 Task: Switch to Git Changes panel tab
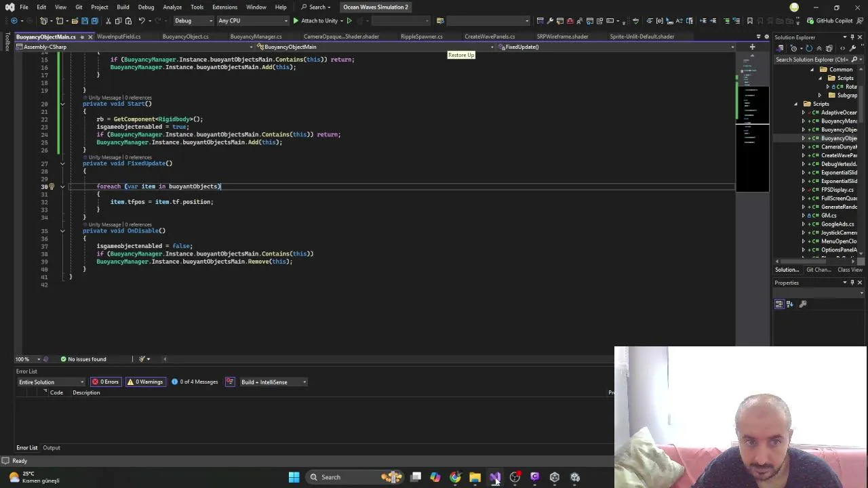click(x=818, y=270)
